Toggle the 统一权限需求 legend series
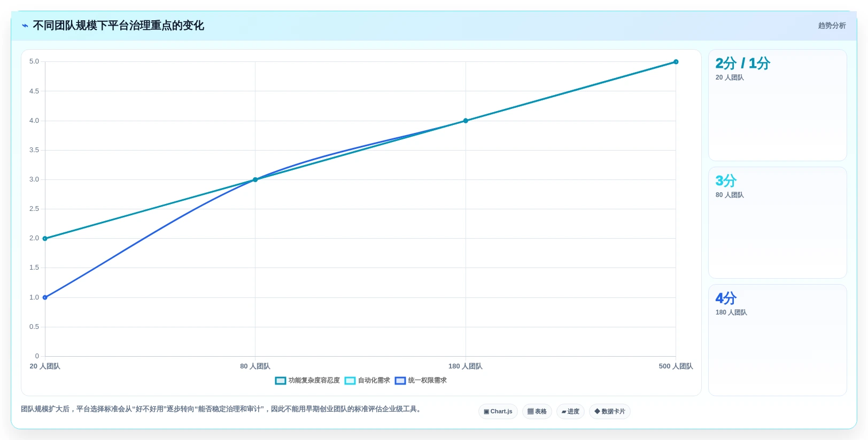Viewport: 868px width, 440px height. 421,381
